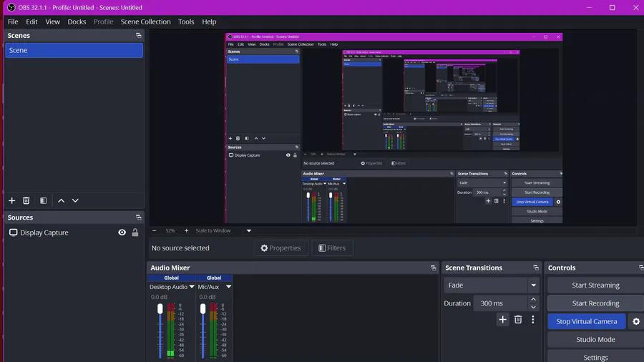Click Mic/Aux 0.0 dB readout
Screen dimensions: 644x362
(x=208, y=297)
